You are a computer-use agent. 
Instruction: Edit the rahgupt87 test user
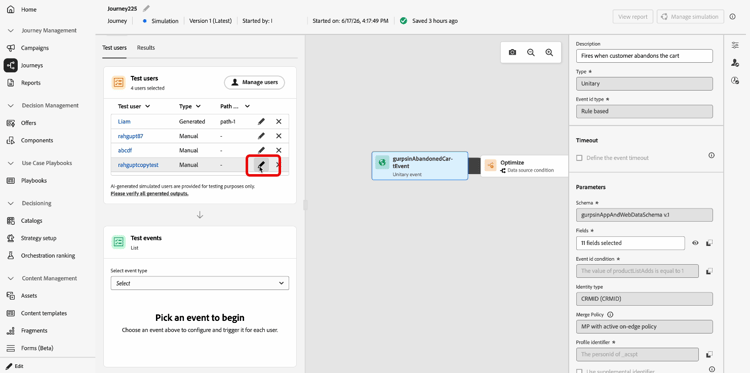point(261,136)
